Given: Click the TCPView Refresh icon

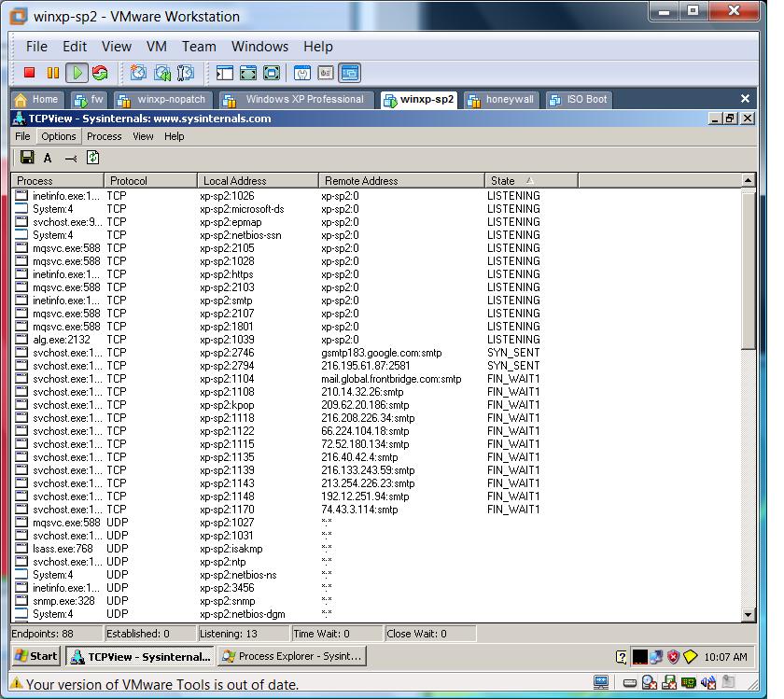Looking at the screenshot, I should (93, 158).
